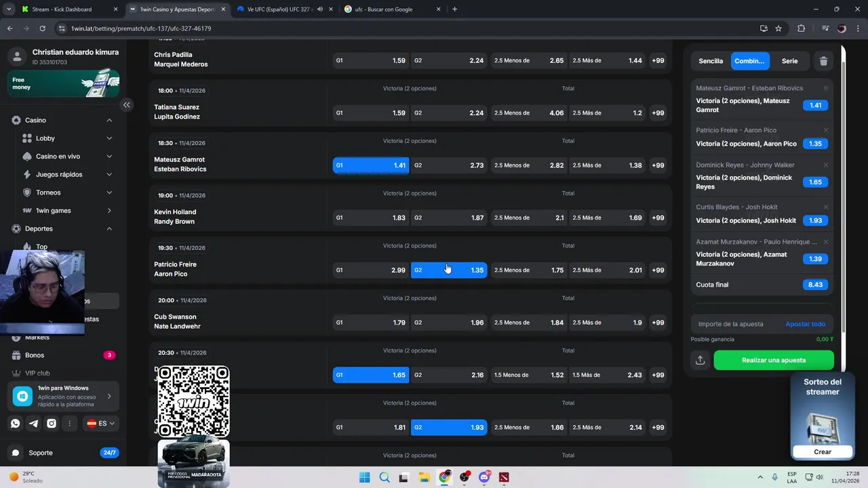
Task: Open the ES language dropdown
Action: click(x=100, y=424)
